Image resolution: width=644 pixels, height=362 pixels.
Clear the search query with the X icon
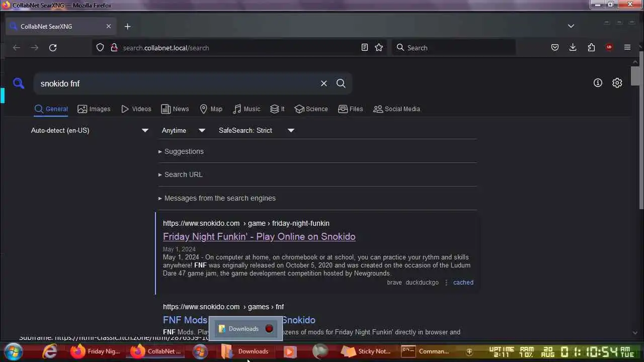click(324, 83)
